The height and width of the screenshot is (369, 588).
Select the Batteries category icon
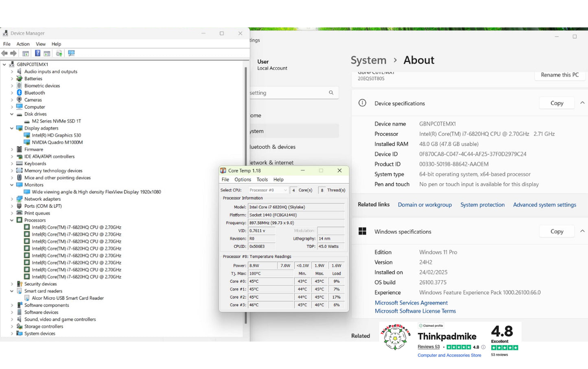19,78
